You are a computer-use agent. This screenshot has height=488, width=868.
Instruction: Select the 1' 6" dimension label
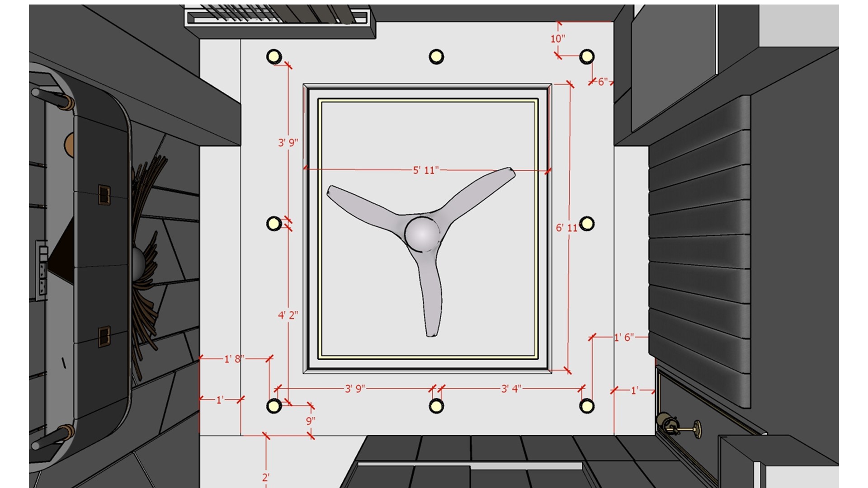tap(624, 337)
